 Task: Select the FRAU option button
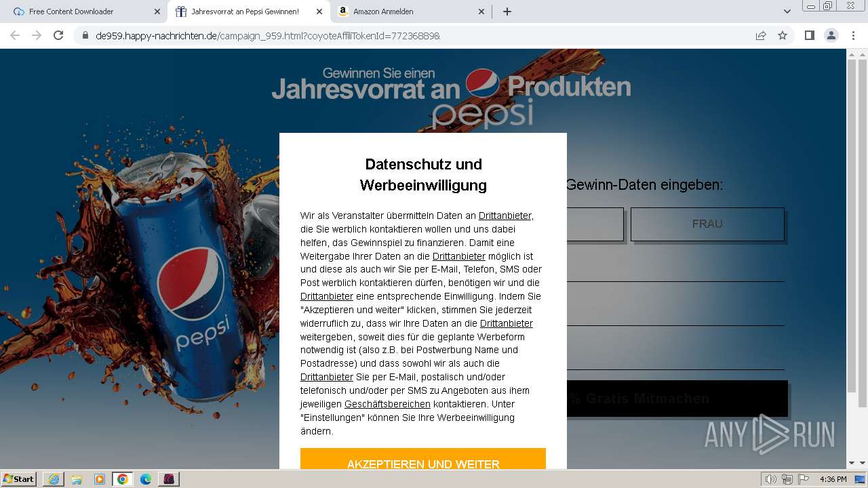click(x=707, y=224)
